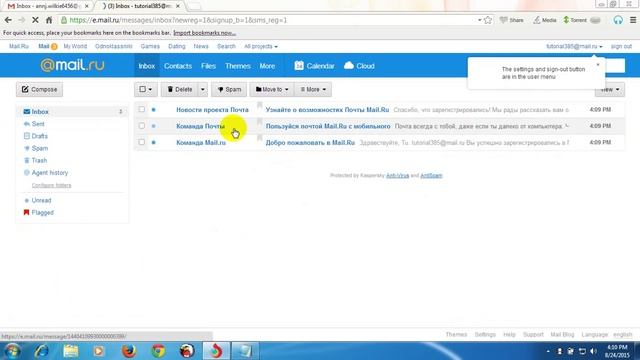This screenshot has height=360, width=640.
Task: Open the Drafts folder
Action: point(39,136)
